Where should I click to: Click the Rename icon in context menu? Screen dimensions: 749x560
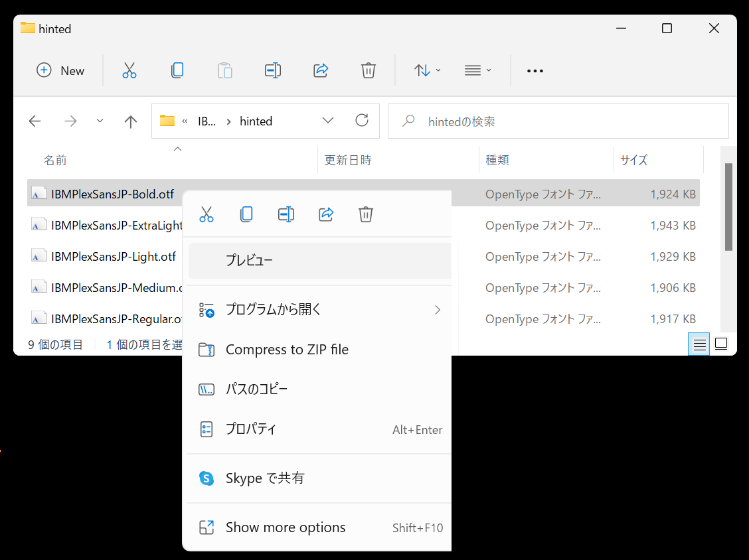(x=286, y=214)
